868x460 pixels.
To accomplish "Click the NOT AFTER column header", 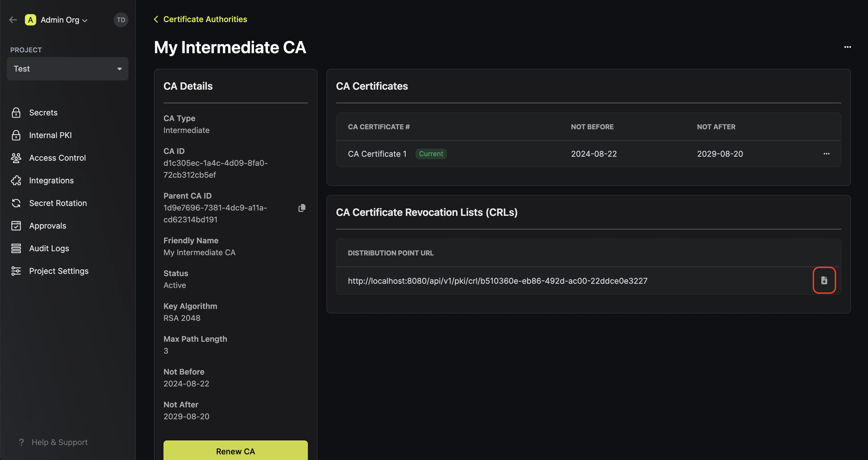I will 716,127.
